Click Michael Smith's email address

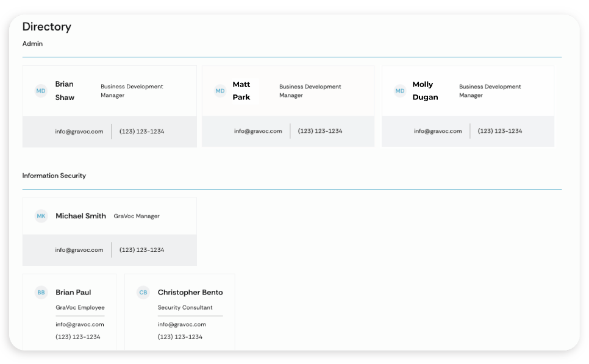tap(80, 249)
